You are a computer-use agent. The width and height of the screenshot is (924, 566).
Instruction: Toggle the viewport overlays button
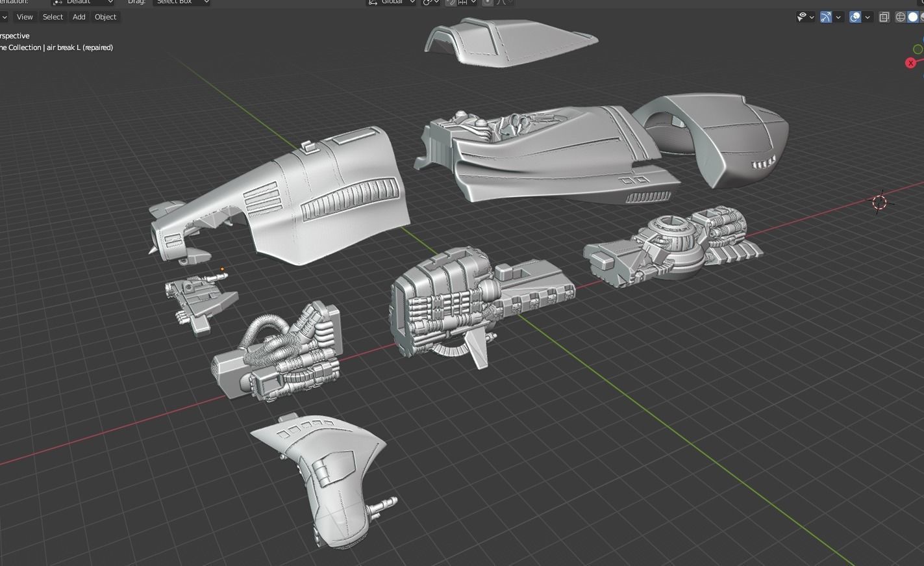855,18
